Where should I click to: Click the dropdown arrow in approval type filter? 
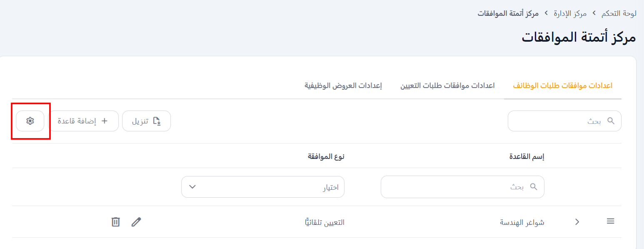tap(192, 187)
